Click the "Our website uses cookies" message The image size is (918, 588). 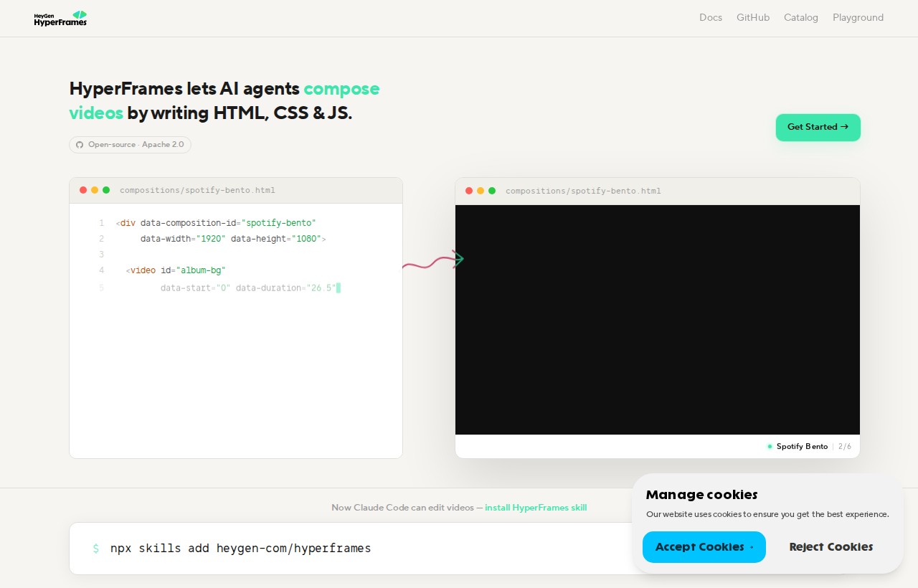pos(767,514)
